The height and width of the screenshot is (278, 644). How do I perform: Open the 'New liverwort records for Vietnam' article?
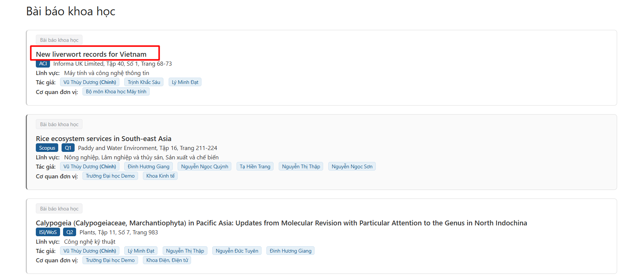tap(91, 54)
